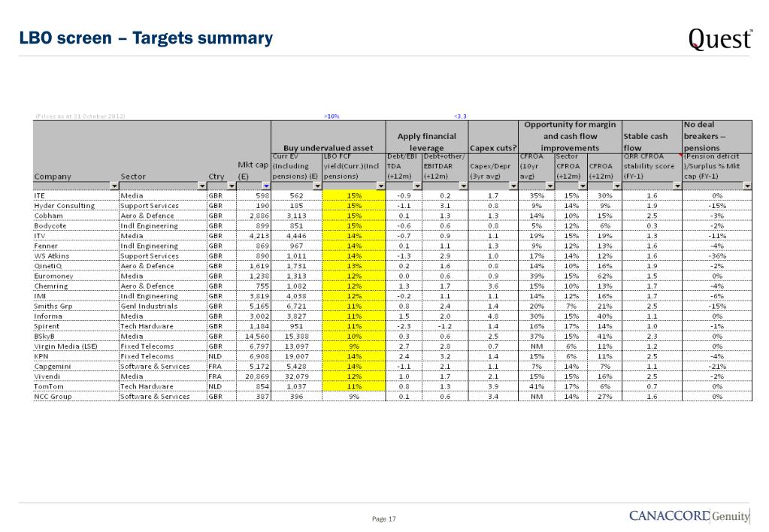The image size is (769, 532).
Task: Select the BSkyB company cell
Action: [x=76, y=337]
